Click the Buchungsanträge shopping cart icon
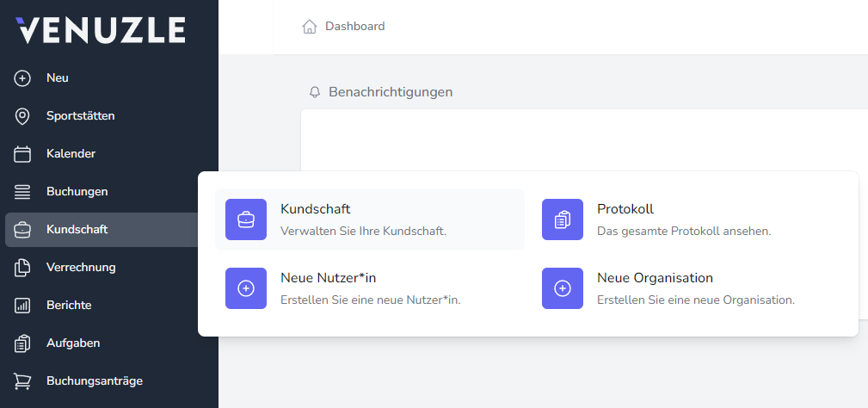The width and height of the screenshot is (868, 408). tap(23, 381)
